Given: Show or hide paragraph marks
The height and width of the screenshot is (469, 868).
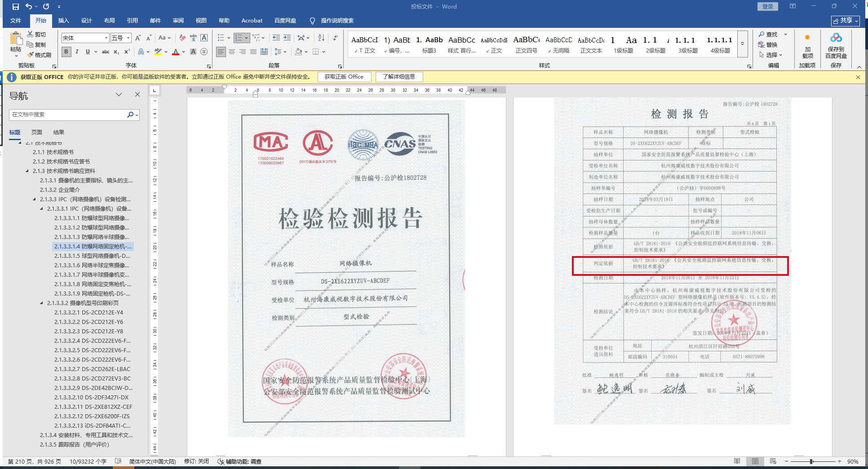Looking at the screenshot, I should click(x=335, y=38).
